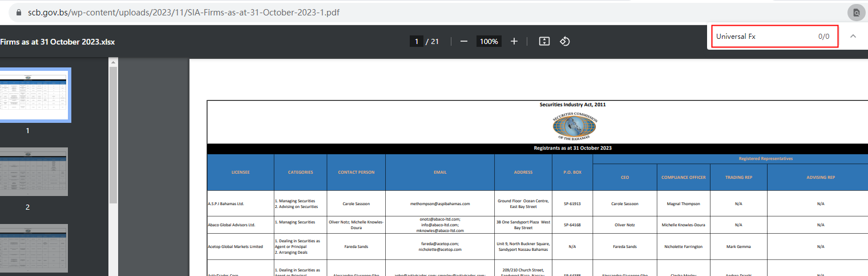Image resolution: width=868 pixels, height=276 pixels.
Task: Click the ADDRESS column header
Action: pyautogui.click(x=523, y=172)
